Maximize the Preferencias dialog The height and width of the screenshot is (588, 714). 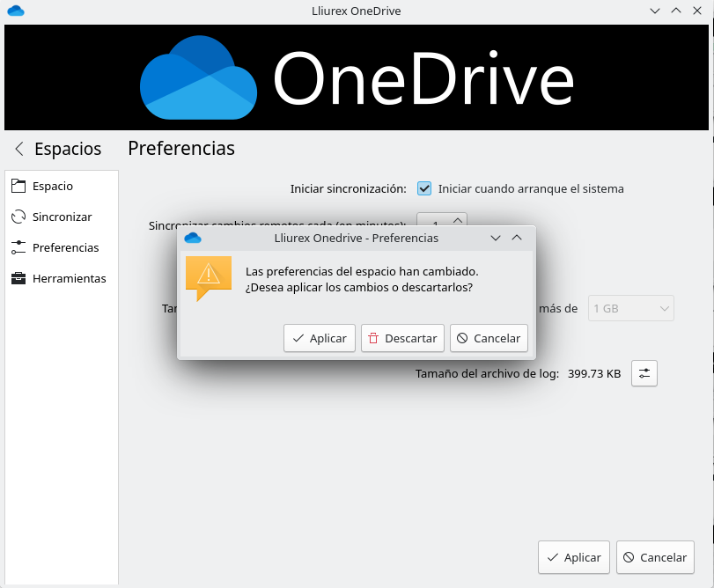pos(517,238)
